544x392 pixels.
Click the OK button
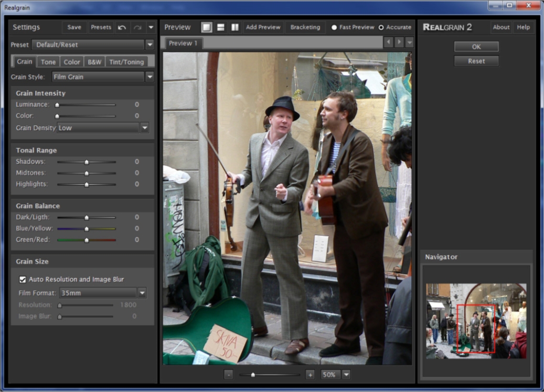476,47
